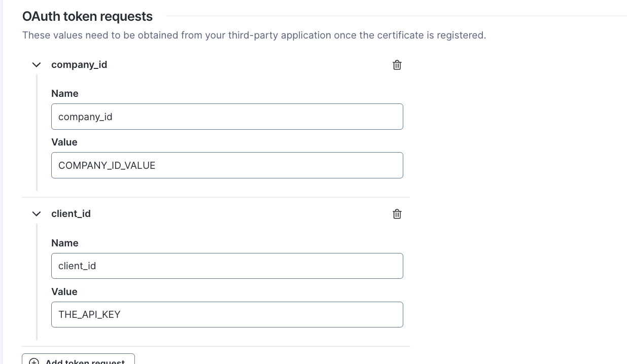The width and height of the screenshot is (627, 364).
Task: Click the Name label above client_id field
Action: coord(65,243)
